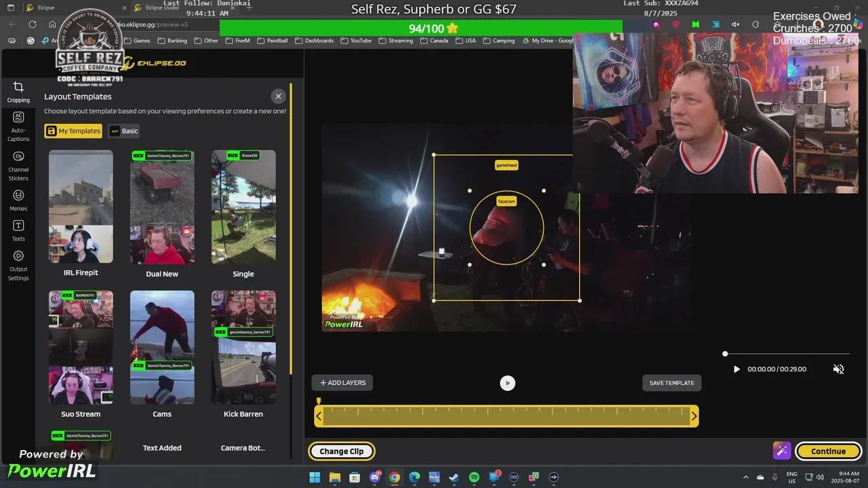Open the USA bookmarks folder
The image size is (868, 488).
pyautogui.click(x=466, y=41)
